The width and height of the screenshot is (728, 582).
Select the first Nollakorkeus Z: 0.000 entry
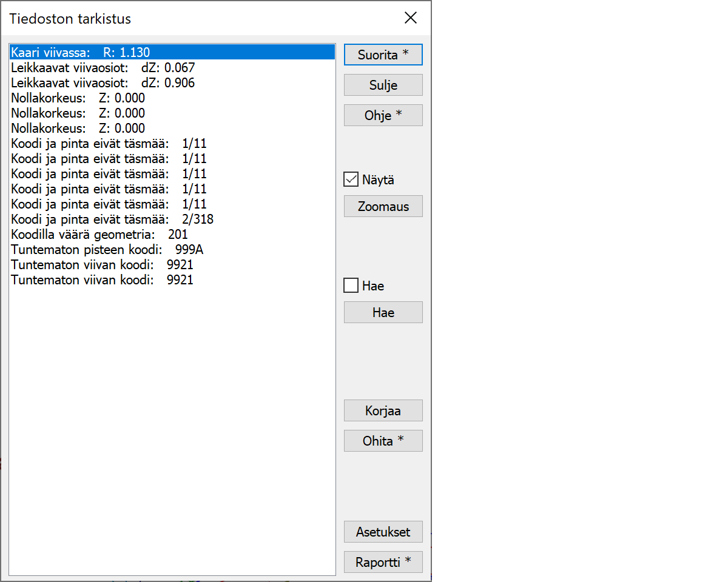pyautogui.click(x=78, y=98)
